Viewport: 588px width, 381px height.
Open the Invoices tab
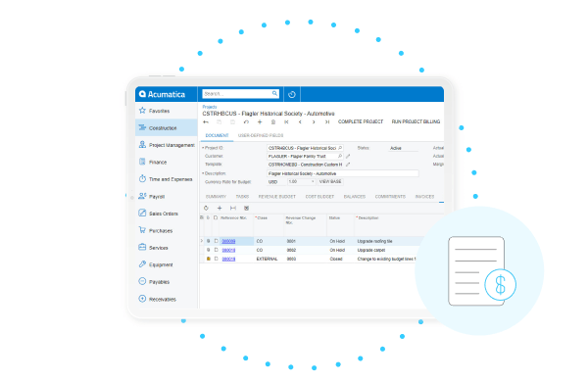point(424,196)
